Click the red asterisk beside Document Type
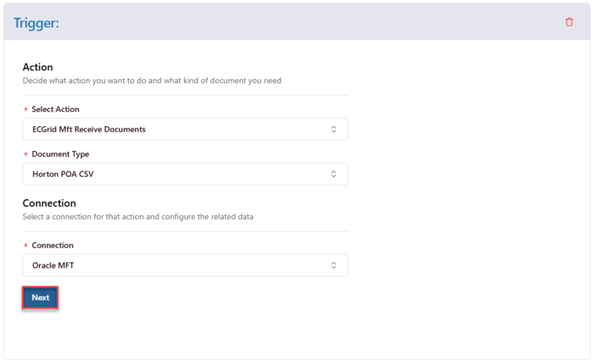This screenshot has height=364, width=594. [26, 154]
